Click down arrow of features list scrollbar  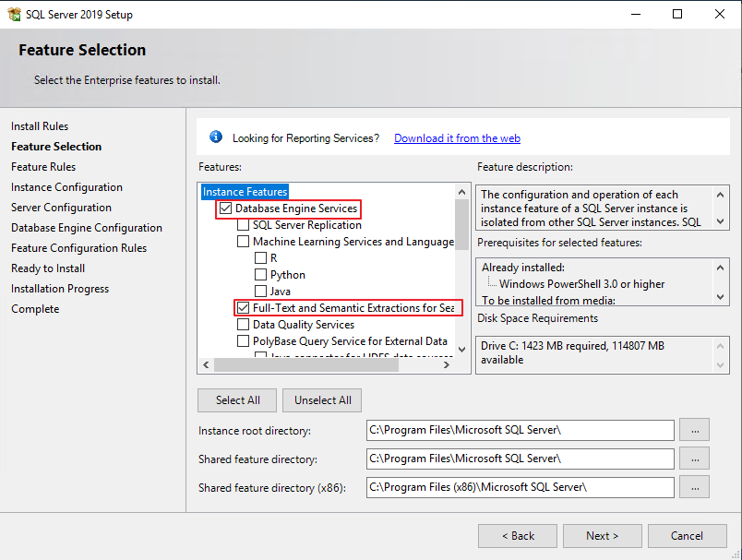(x=461, y=350)
